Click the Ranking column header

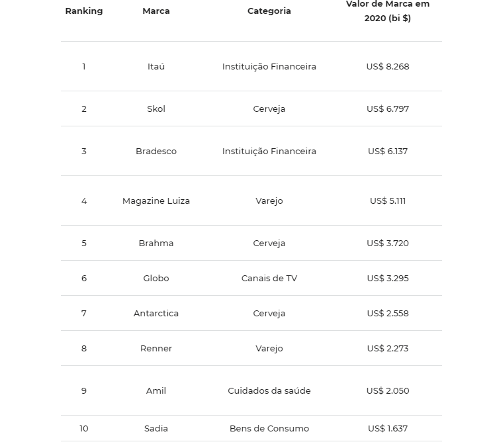(84, 11)
